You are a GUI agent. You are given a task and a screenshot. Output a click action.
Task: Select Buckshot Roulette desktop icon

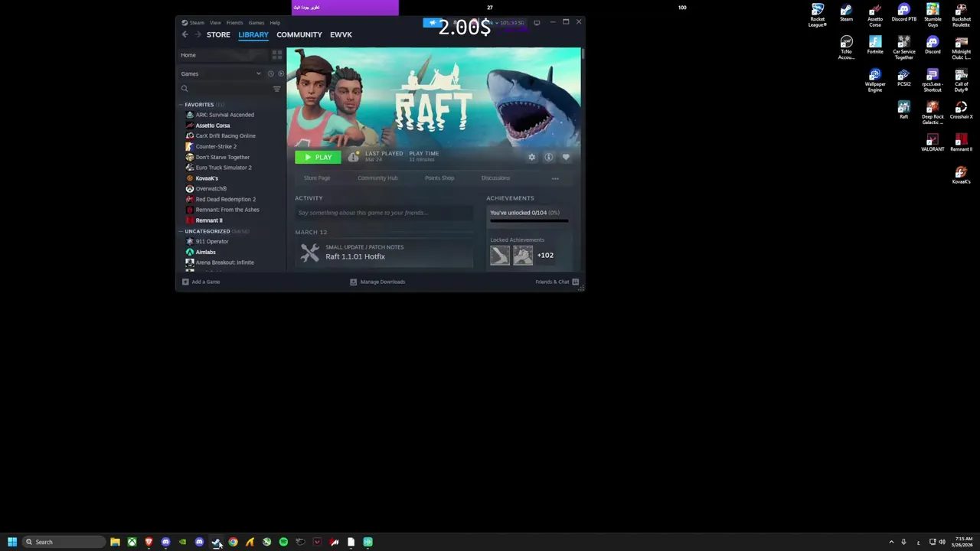tap(962, 15)
